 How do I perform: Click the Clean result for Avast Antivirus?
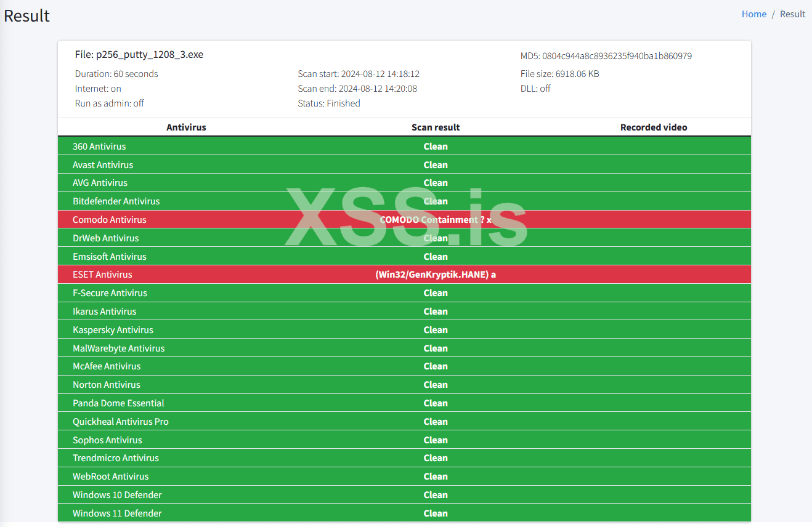tap(436, 165)
